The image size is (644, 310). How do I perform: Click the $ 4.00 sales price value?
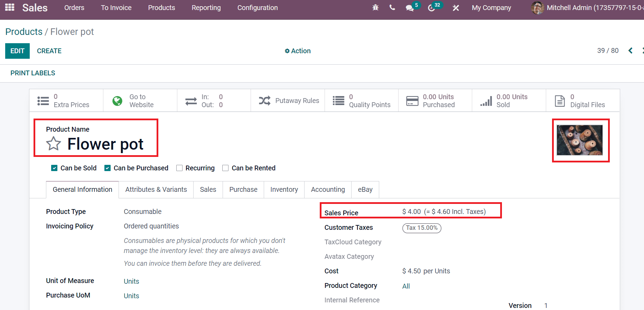[x=412, y=212]
